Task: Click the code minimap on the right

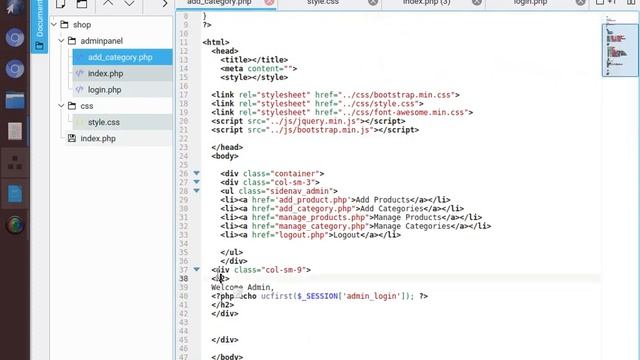Action: 620,49
